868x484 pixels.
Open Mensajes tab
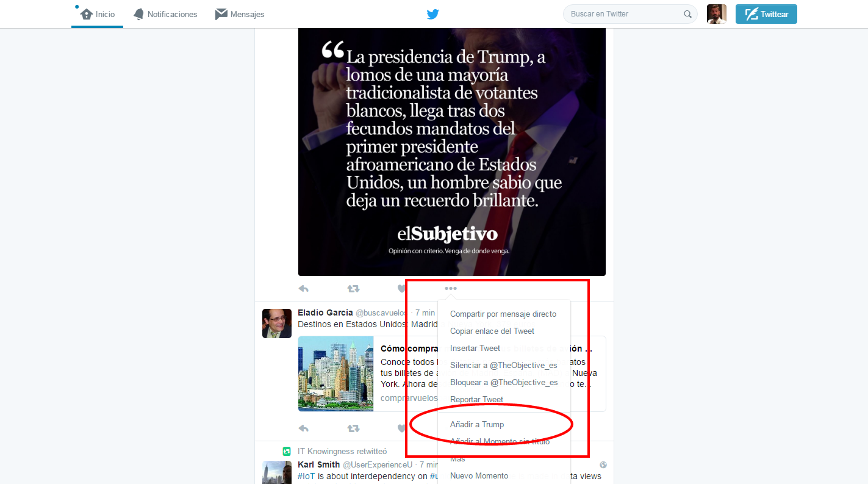[239, 14]
